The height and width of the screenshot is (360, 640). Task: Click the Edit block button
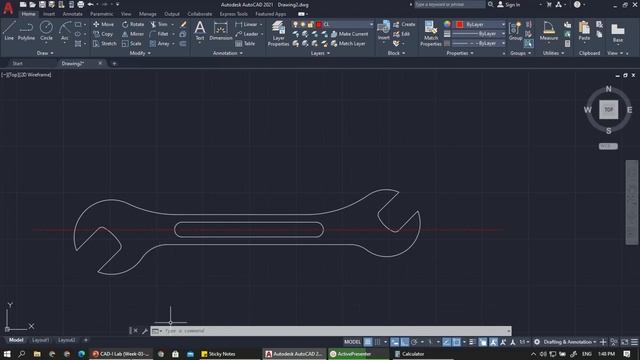coord(402,34)
